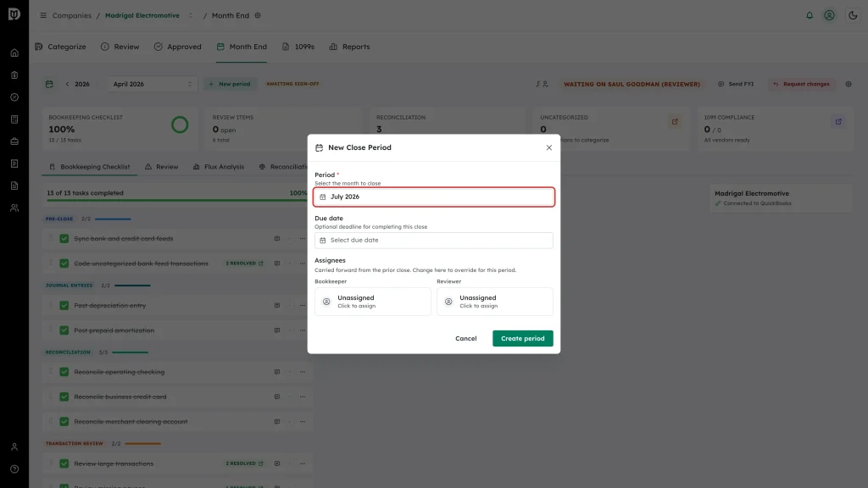Uncheck Sync bank and credit card feeds task
This screenshot has height=488, width=868.
[x=64, y=238]
